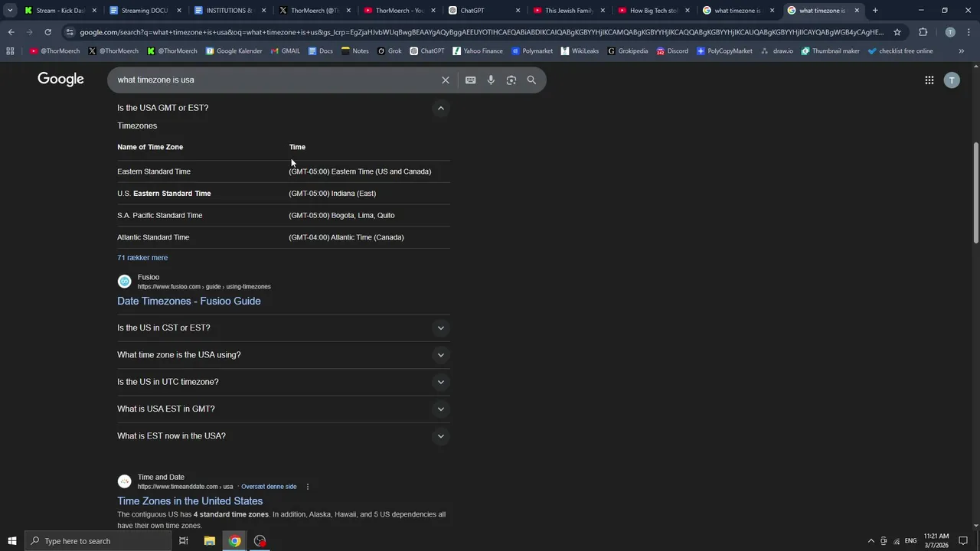Click the Chrome address bar URL

(x=481, y=32)
